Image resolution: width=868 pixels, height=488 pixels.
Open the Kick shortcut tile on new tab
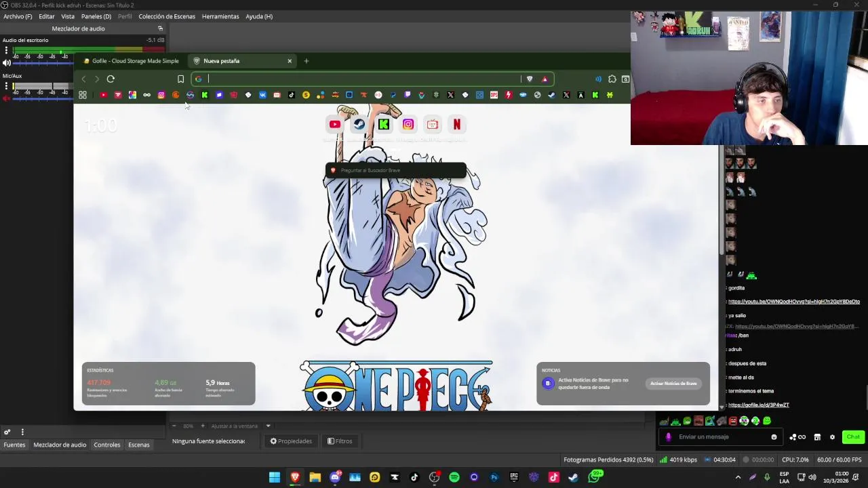pyautogui.click(x=383, y=124)
